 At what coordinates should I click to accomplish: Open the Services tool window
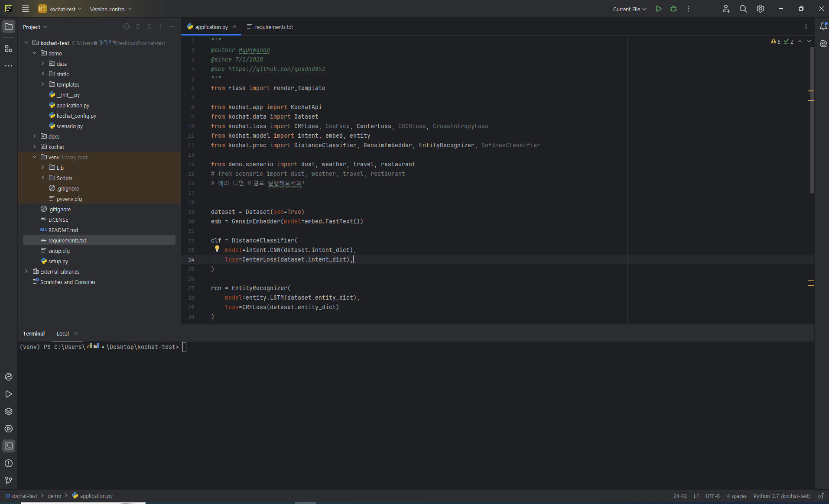tap(9, 429)
